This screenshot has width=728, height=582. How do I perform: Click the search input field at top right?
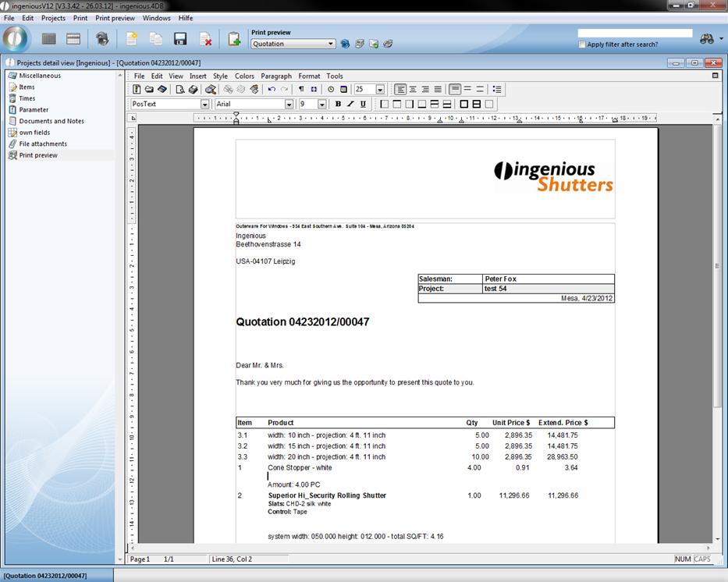[x=634, y=34]
